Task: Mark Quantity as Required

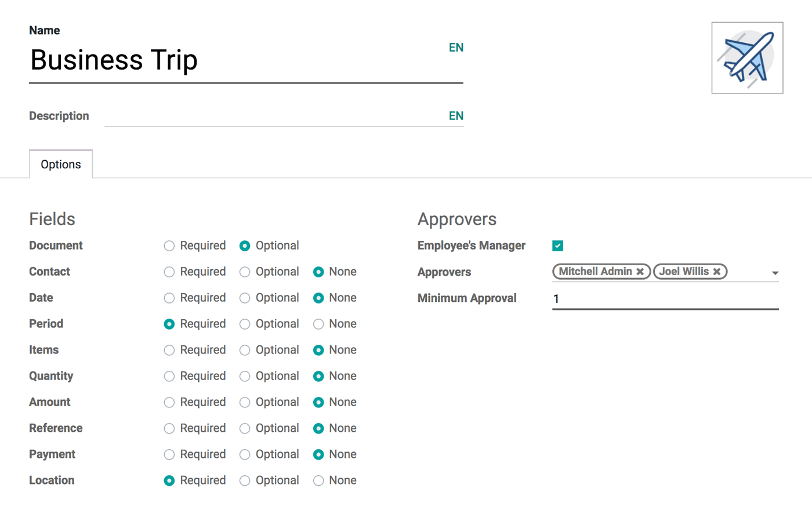Action: (x=169, y=376)
